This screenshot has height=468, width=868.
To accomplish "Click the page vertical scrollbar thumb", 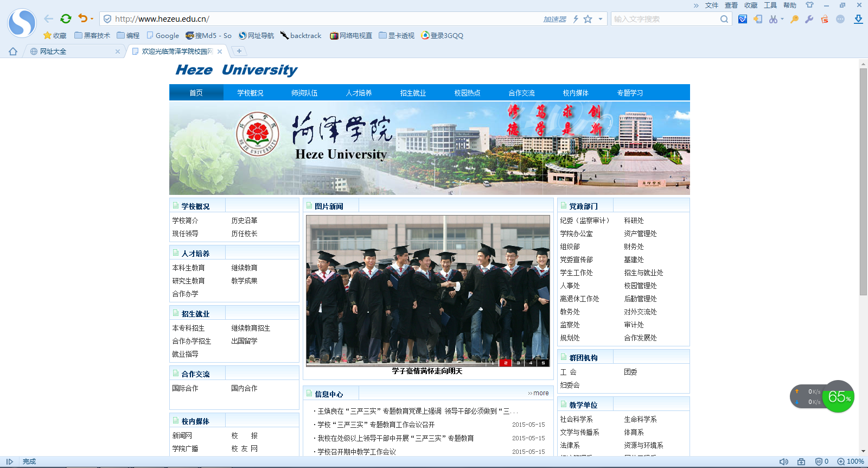I will tap(863, 182).
